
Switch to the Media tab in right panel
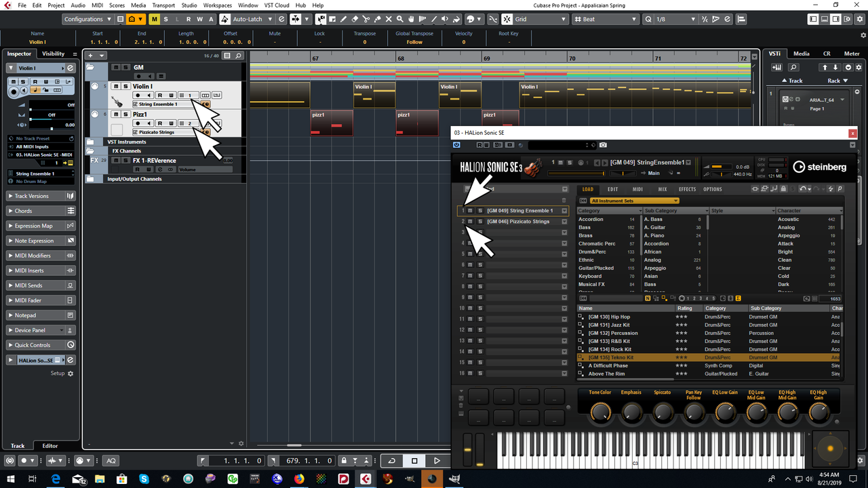(x=802, y=54)
